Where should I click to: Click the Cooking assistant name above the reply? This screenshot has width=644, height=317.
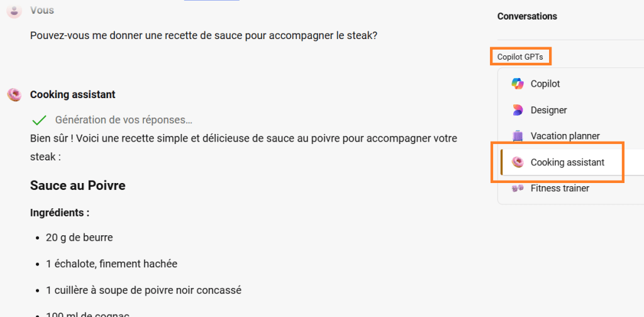pos(72,94)
